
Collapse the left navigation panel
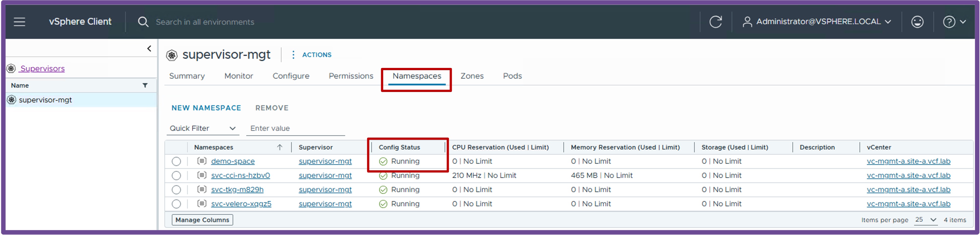pyautogui.click(x=149, y=48)
